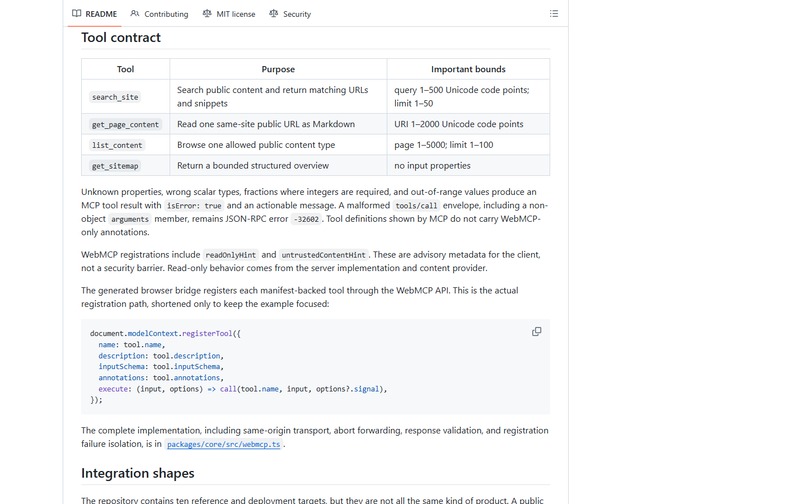Click 'page 1–5000; limit 1–100' cell

tap(468, 145)
